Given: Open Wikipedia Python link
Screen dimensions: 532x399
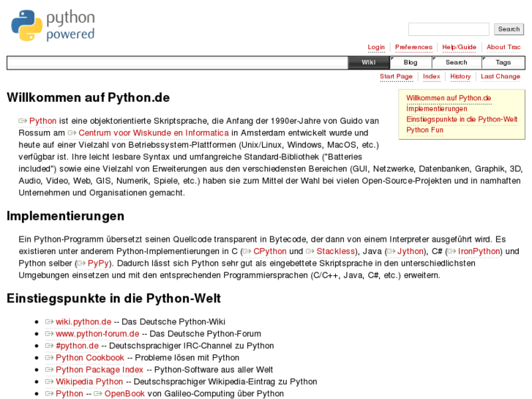Looking at the screenshot, I should [x=89, y=381].
